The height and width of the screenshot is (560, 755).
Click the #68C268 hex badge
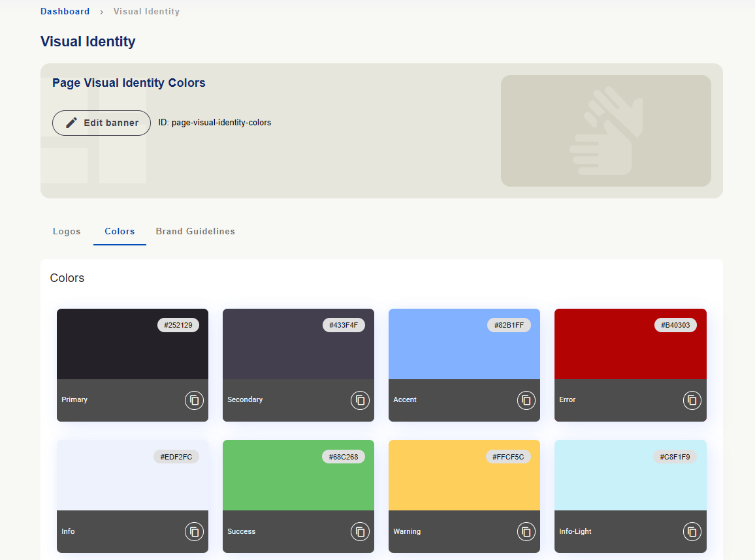(344, 457)
